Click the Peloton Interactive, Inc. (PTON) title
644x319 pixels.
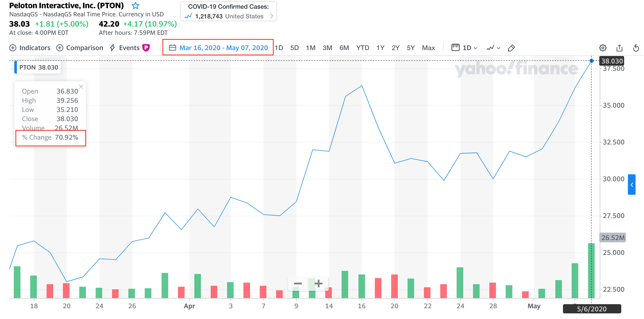[x=66, y=5]
